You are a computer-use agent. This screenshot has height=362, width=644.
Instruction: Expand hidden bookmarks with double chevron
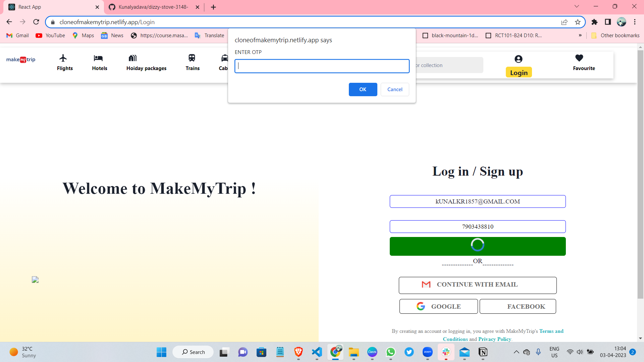pos(580,36)
